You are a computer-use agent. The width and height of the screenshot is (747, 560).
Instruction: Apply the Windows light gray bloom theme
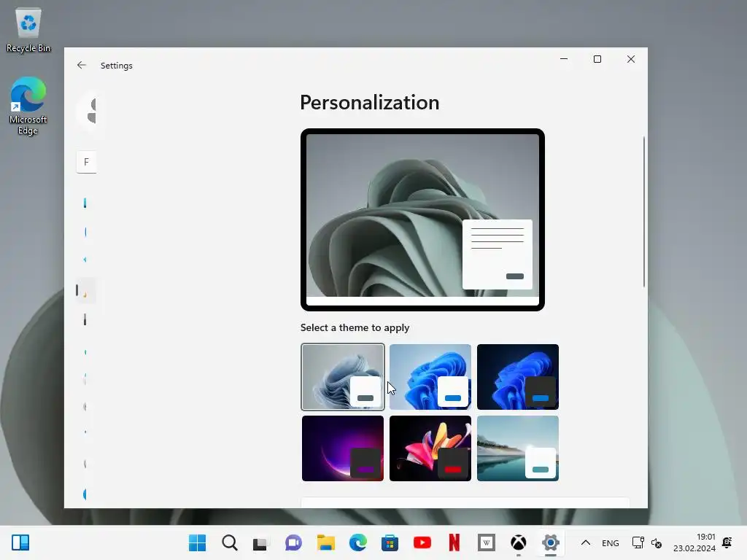point(343,377)
